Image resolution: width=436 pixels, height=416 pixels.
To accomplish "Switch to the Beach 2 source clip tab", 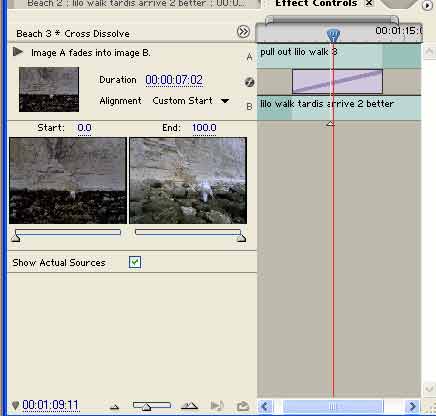I will (135, 4).
